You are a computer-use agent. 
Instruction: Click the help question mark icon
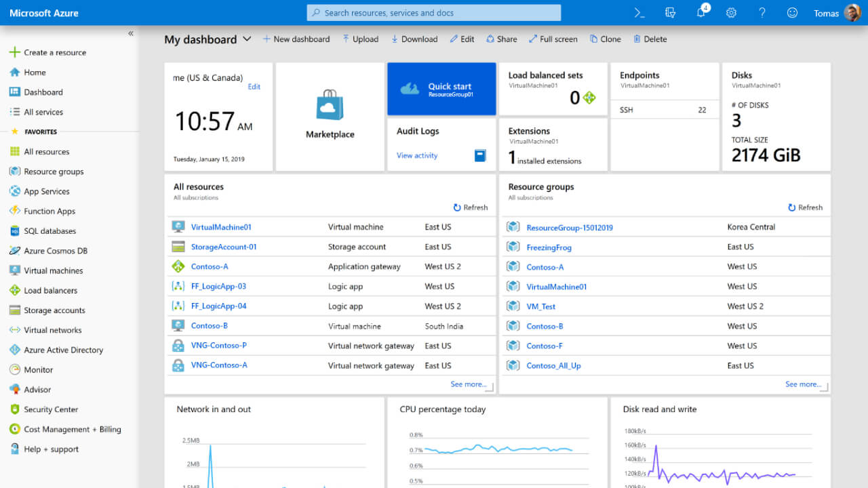point(762,13)
